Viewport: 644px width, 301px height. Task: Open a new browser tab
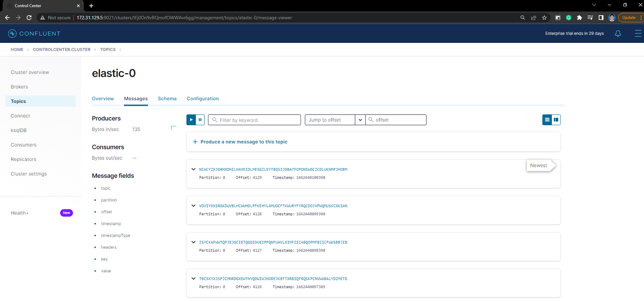(x=91, y=6)
